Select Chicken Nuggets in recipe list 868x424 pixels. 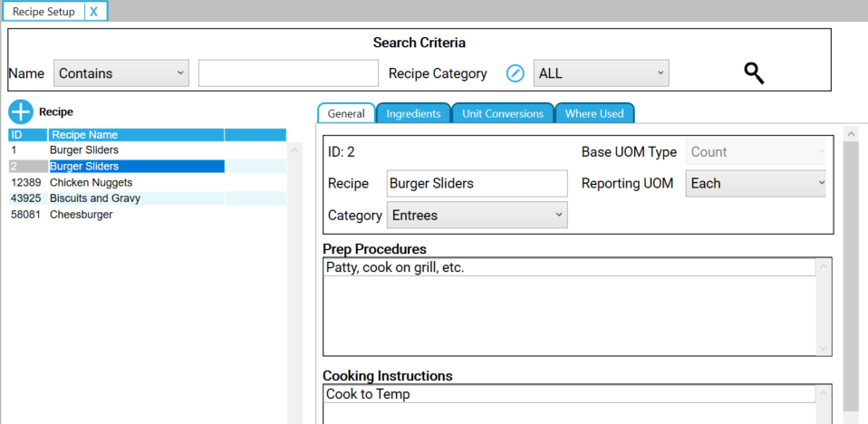point(91,182)
